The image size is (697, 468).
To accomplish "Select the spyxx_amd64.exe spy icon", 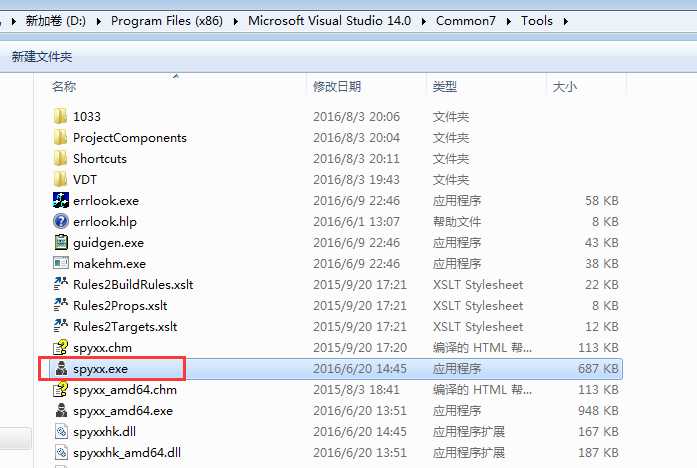I will click(61, 410).
